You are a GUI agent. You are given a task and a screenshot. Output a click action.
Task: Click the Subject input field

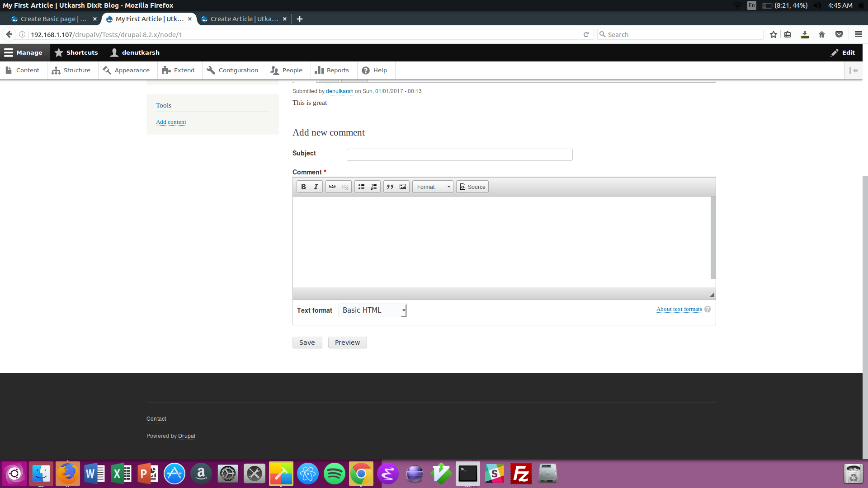pyautogui.click(x=459, y=155)
